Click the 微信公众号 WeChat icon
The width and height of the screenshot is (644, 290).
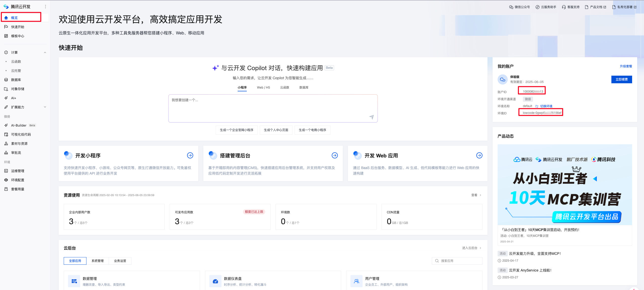511,7
